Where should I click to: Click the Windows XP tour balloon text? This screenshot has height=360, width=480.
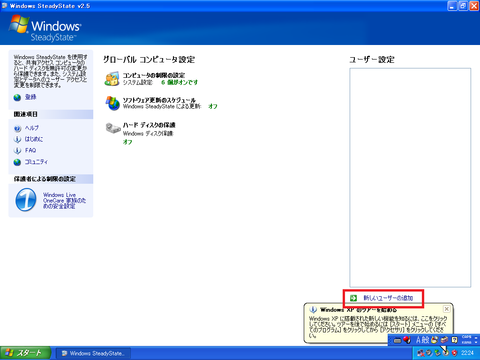click(378, 327)
